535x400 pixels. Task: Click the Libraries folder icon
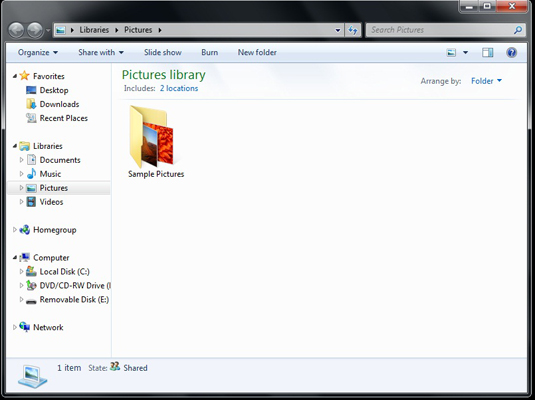pyautogui.click(x=24, y=146)
